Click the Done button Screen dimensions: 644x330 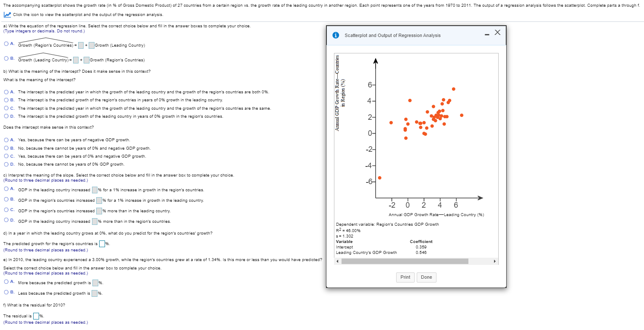(x=426, y=277)
